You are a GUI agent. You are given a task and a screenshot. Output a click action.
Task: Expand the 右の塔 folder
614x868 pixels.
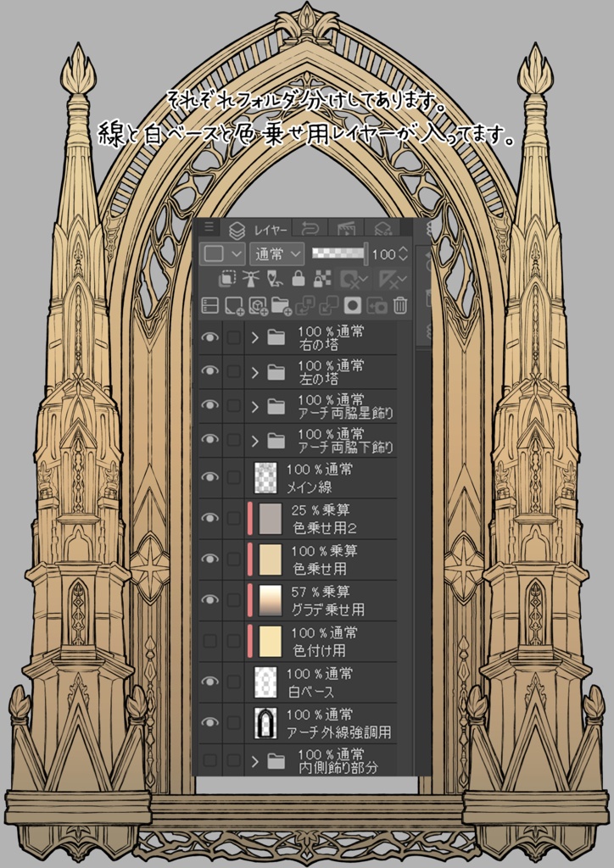[254, 337]
